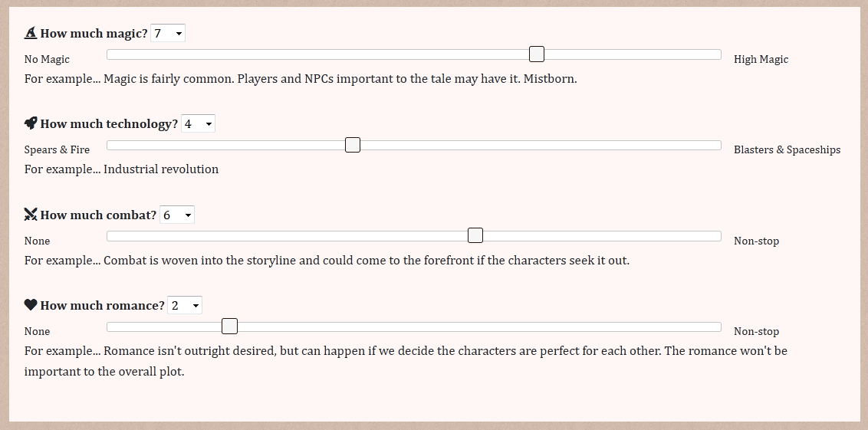This screenshot has width=868, height=430.
Task: Grab the combat slider handle
Action: click(475, 235)
